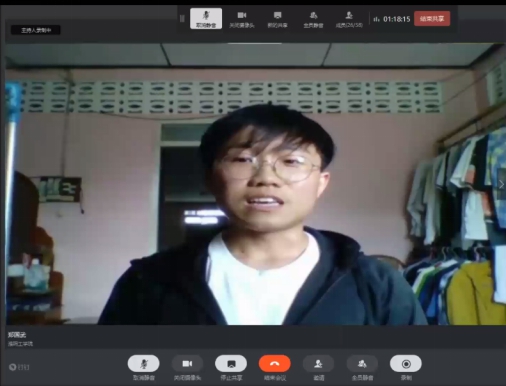Click the meeting timer 01:18:15
506x386 pixels.
click(397, 19)
